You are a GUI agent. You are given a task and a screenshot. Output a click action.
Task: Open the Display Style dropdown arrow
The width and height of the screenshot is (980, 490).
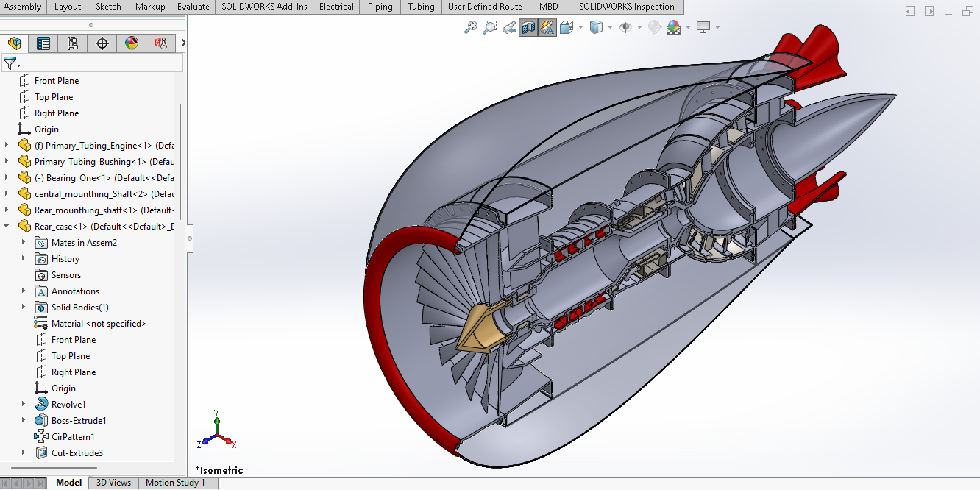611,28
